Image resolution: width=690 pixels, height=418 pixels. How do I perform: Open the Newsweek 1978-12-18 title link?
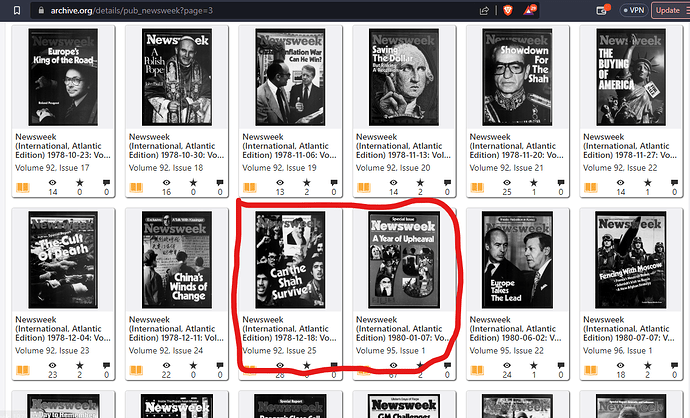pyautogui.click(x=290, y=329)
